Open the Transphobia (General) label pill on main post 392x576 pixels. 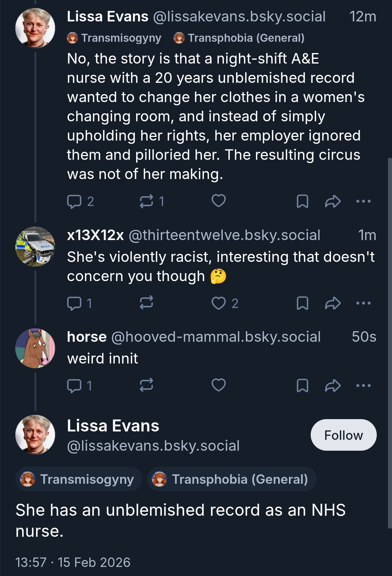tap(232, 479)
